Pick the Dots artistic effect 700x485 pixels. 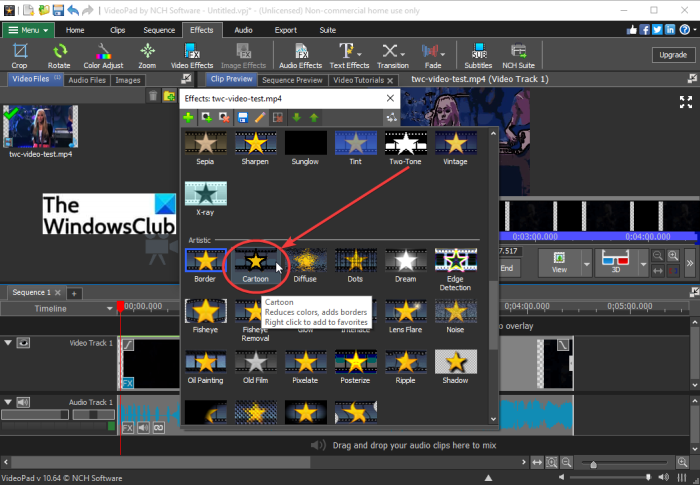(x=355, y=266)
